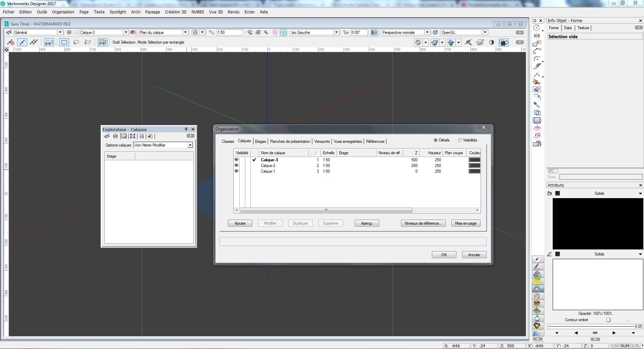Click the black Solide fill color swatch
This screenshot has width=644, height=349.
(x=558, y=193)
